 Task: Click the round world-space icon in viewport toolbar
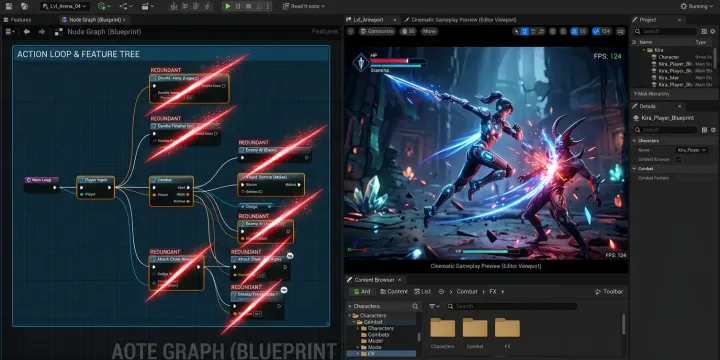coord(552,31)
